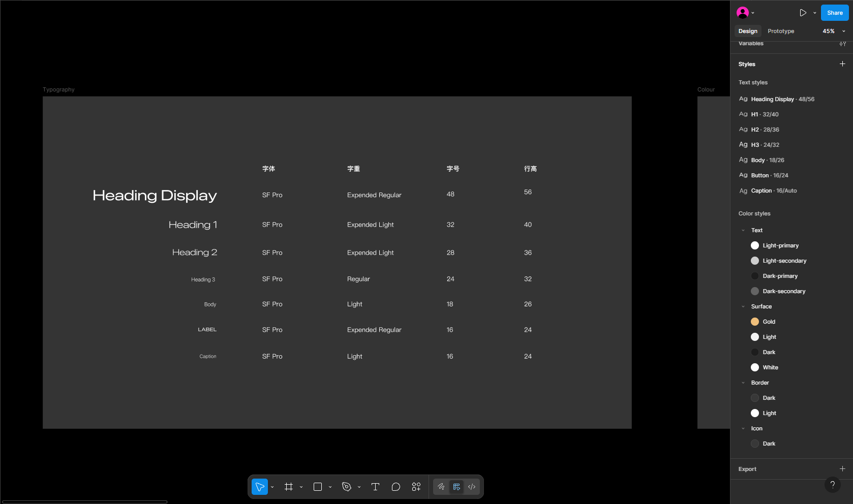Switch to Design mode in the toolbar
This screenshot has width=853, height=504.
(x=456, y=487)
